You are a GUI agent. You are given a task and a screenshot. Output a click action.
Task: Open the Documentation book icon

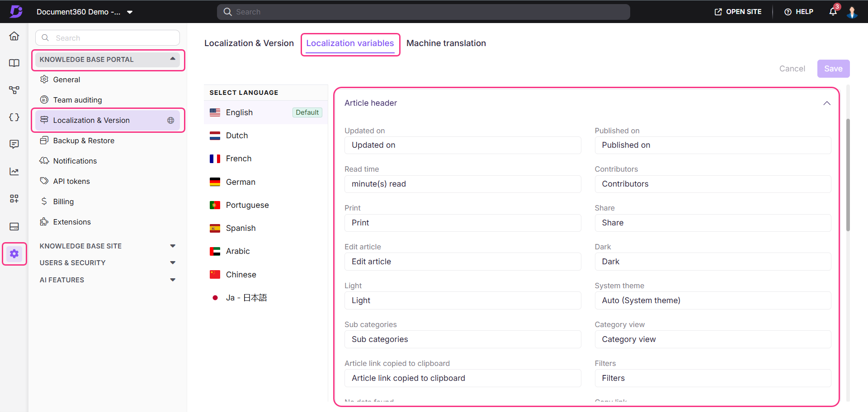(x=14, y=63)
